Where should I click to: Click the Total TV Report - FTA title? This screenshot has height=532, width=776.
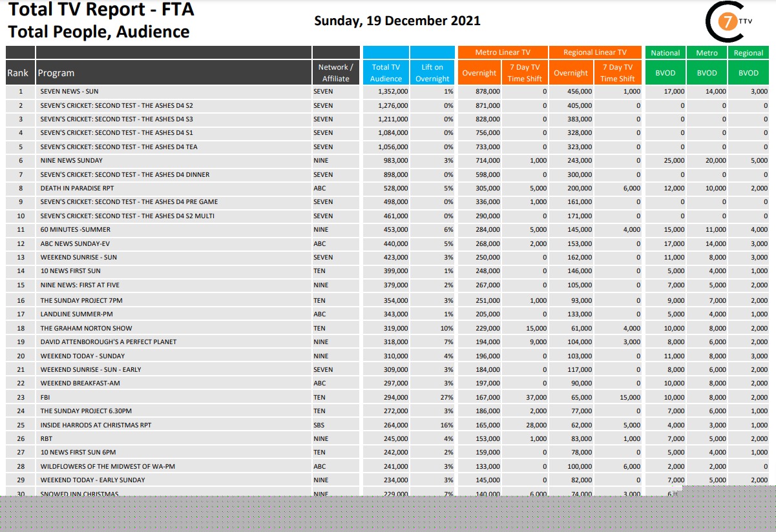click(101, 10)
